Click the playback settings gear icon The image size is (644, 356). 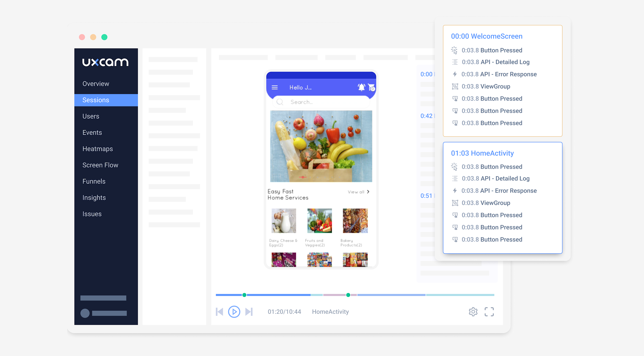tap(473, 311)
